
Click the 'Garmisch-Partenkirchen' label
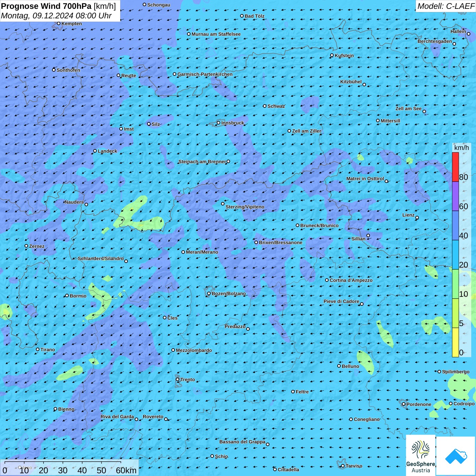pyautogui.click(x=205, y=74)
